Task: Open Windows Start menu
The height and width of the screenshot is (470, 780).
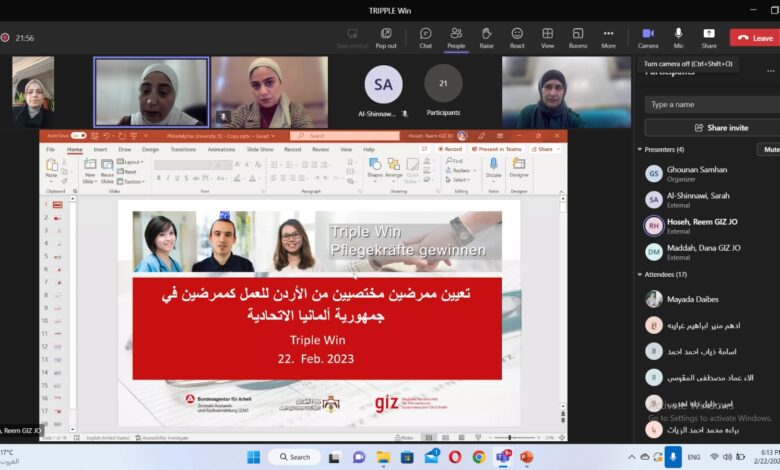Action: (x=253, y=457)
